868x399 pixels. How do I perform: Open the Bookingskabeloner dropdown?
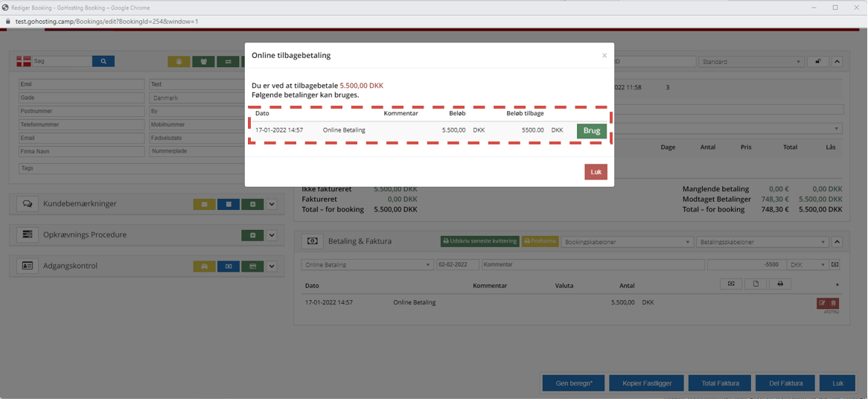point(627,242)
